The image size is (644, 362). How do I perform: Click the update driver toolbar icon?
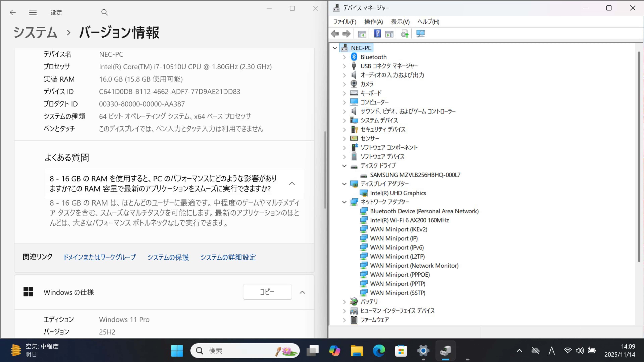pos(405,34)
